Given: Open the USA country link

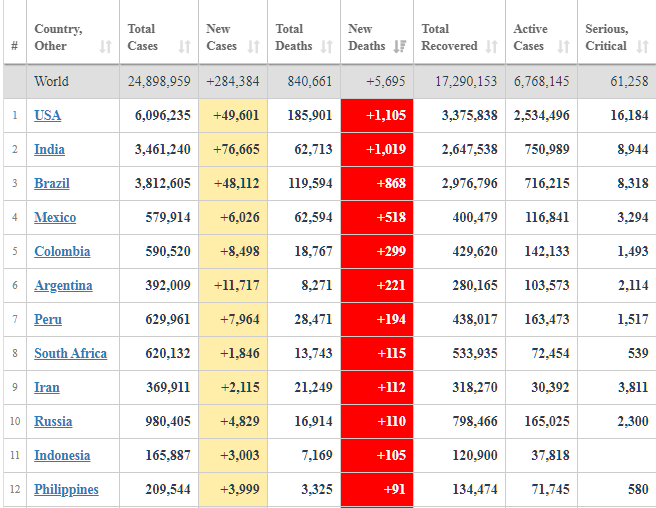Looking at the screenshot, I should click(48, 115).
